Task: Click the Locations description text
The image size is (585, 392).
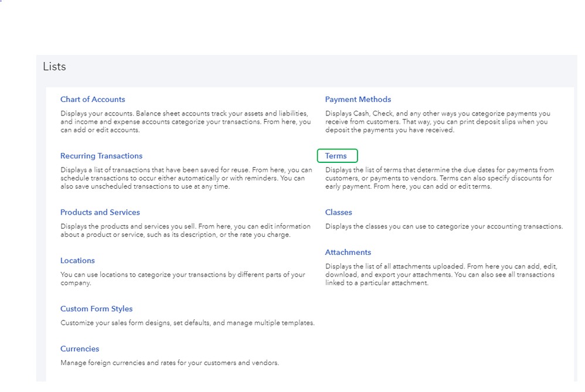Action: 182,278
